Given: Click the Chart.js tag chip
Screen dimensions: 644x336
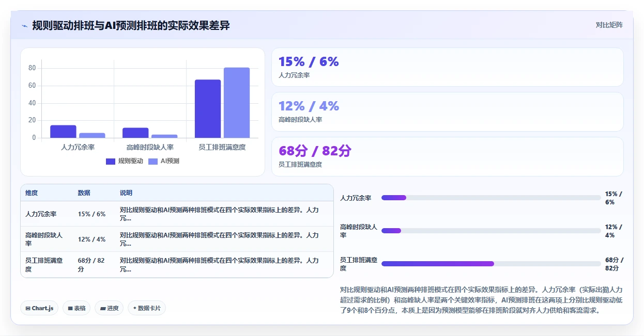Looking at the screenshot, I should (40, 308).
